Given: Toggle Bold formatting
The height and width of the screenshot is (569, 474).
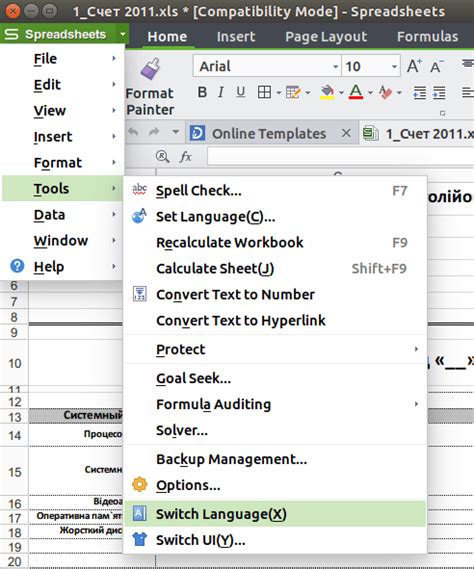Looking at the screenshot, I should [x=202, y=92].
